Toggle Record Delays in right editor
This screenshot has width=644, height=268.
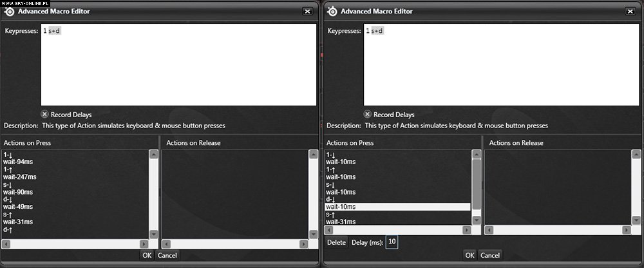(368, 114)
